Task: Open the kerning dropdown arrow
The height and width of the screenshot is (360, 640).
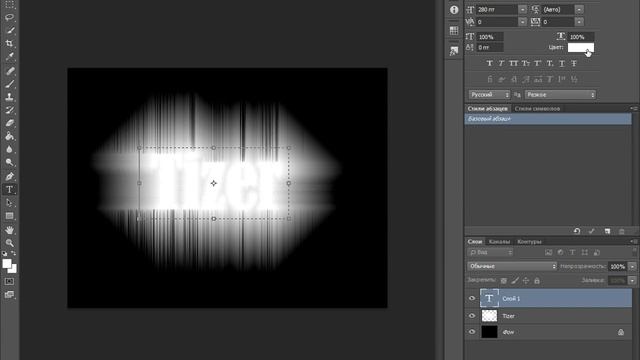Action: point(522,22)
